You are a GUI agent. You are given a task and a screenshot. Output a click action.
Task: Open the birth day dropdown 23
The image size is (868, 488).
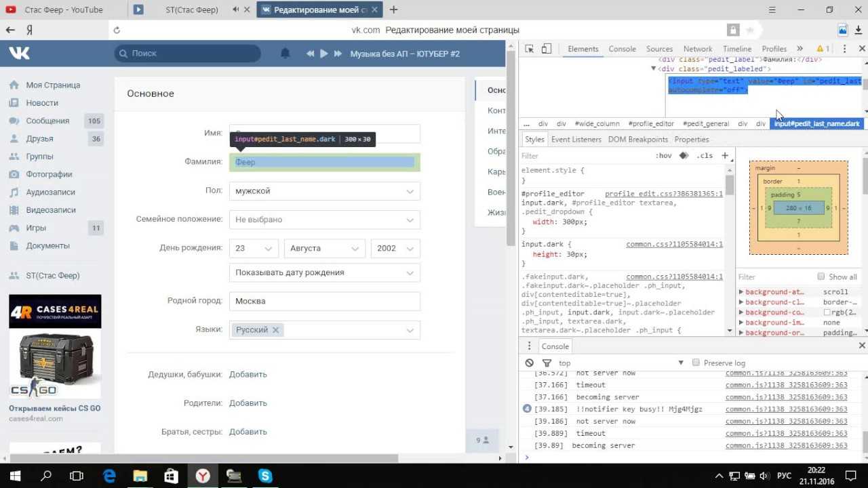[x=254, y=248]
